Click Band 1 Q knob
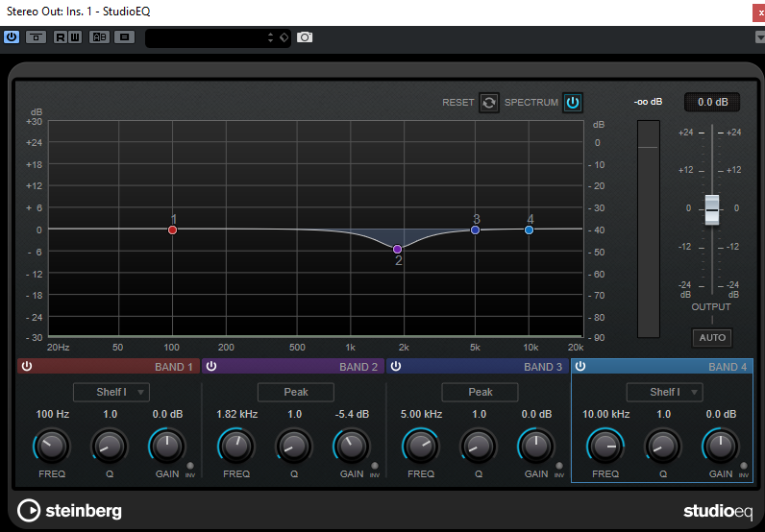Image resolution: width=765 pixels, height=532 pixels. pos(110,446)
